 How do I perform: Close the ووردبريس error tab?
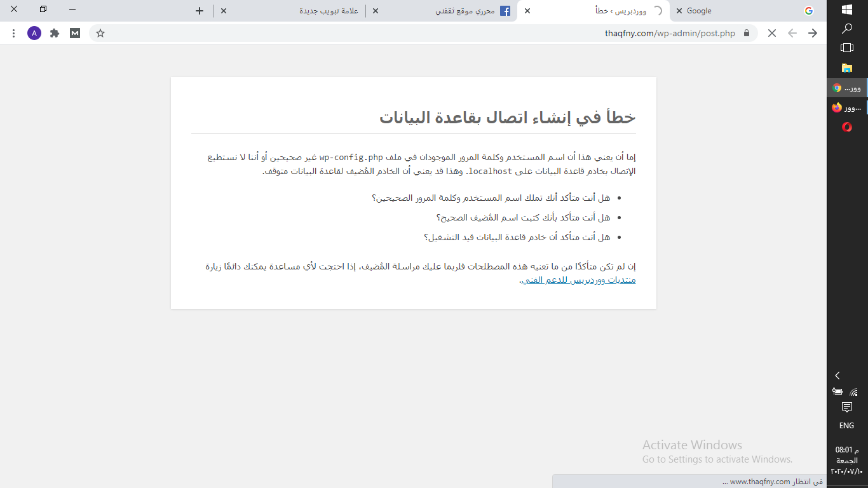click(x=527, y=11)
